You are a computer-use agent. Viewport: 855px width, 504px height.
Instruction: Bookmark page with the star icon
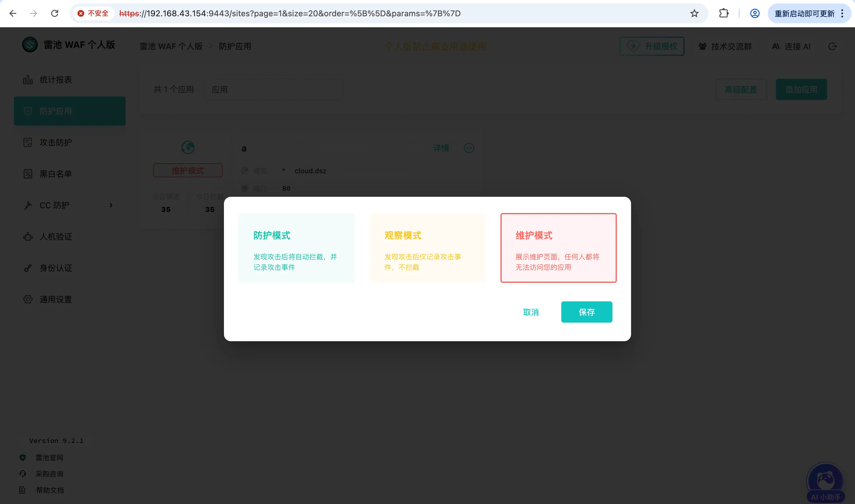(x=694, y=13)
